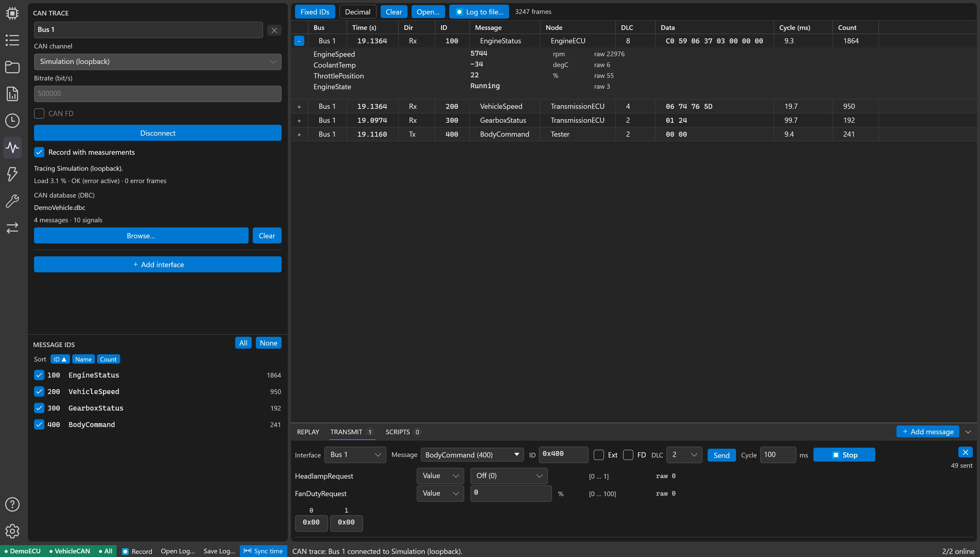
Task: Open the lightning bolt flash icon
Action: pyautogui.click(x=12, y=174)
